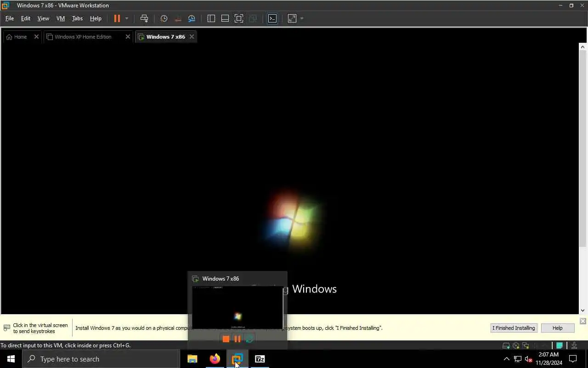Viewport: 588px width, 368px height.
Task: Show the console view icon
Action: (x=272, y=18)
